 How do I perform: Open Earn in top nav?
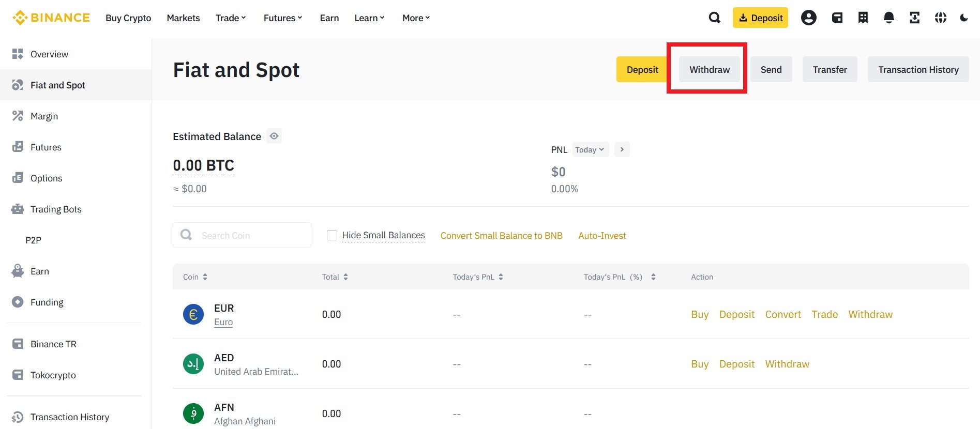[329, 18]
